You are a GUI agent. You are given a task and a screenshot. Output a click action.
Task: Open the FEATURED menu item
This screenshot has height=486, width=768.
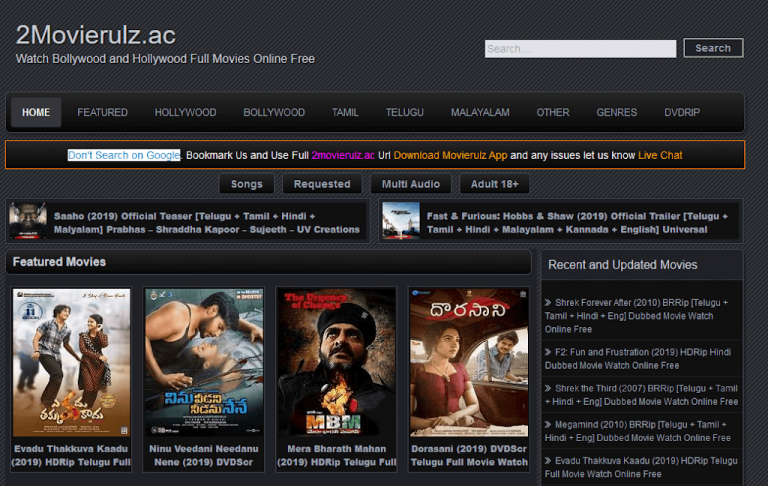[102, 112]
